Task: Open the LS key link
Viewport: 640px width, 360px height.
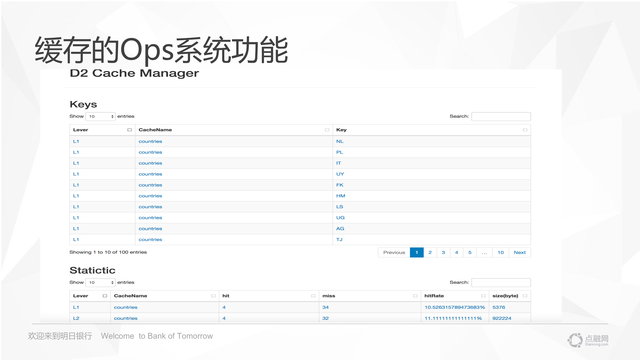Action: (340, 207)
